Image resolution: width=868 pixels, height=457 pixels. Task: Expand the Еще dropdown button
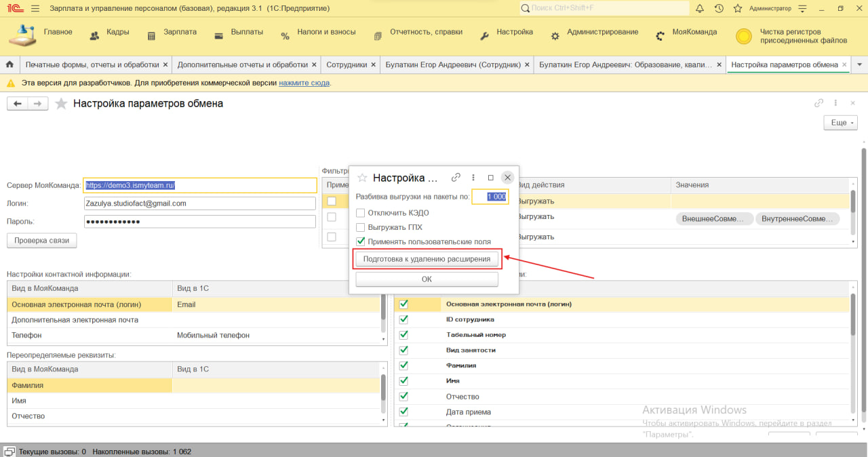tap(840, 123)
